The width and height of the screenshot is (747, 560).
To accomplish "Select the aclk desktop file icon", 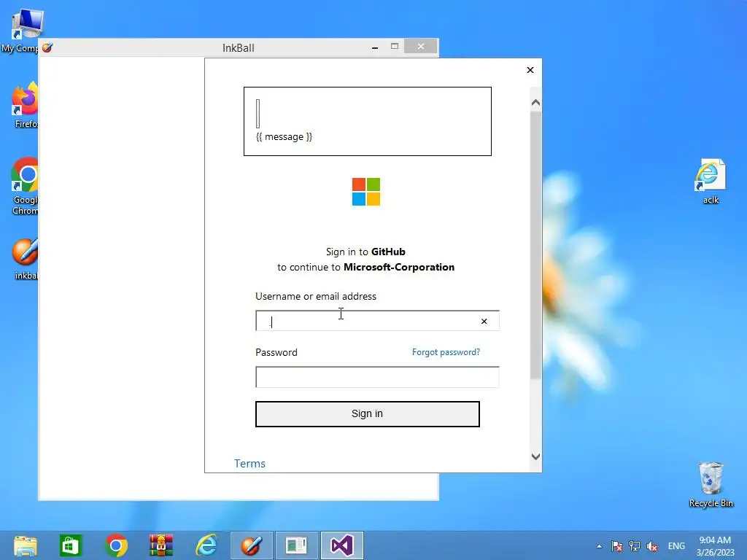I will (x=711, y=182).
